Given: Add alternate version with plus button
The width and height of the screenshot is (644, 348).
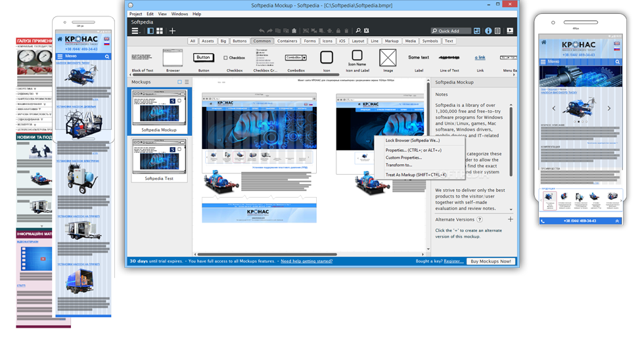Looking at the screenshot, I should tap(510, 219).
